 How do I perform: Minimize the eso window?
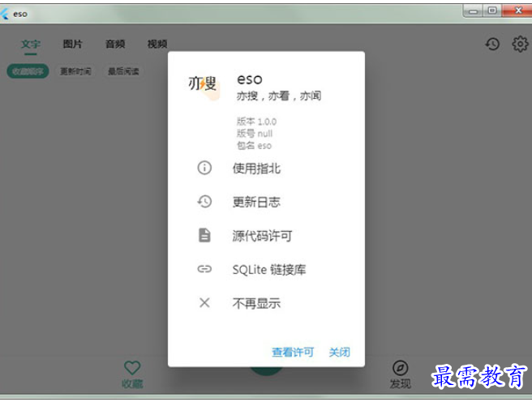tap(473, 11)
